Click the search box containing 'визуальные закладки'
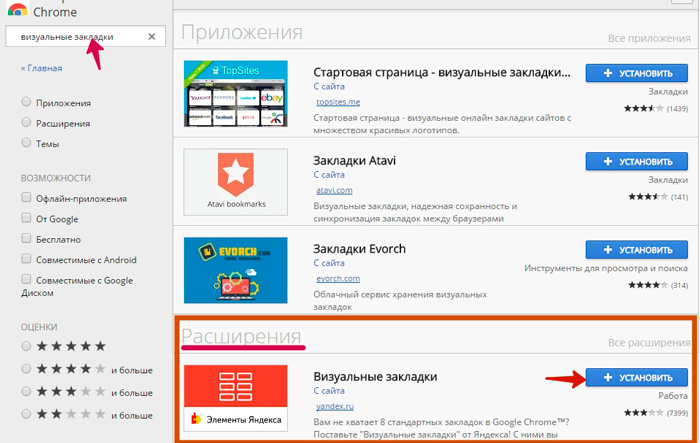Image resolution: width=700 pixels, height=443 pixels. click(85, 36)
